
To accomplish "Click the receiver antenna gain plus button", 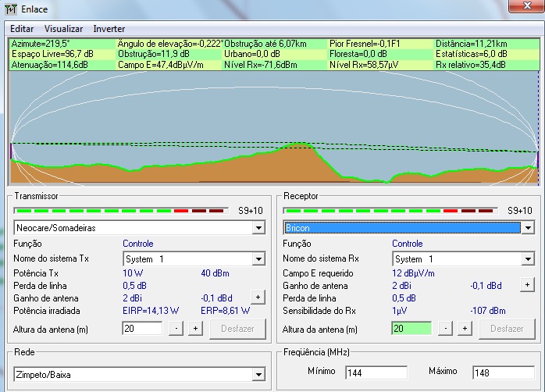I will (527, 285).
